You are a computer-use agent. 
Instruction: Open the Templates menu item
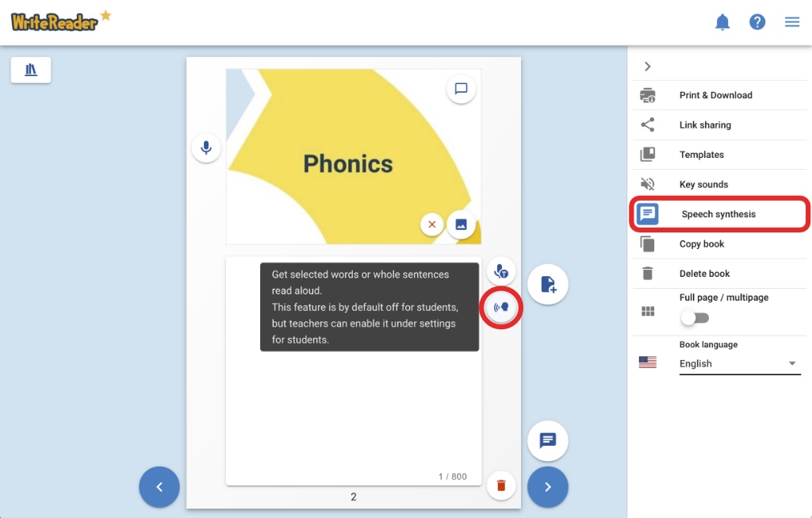click(x=701, y=155)
